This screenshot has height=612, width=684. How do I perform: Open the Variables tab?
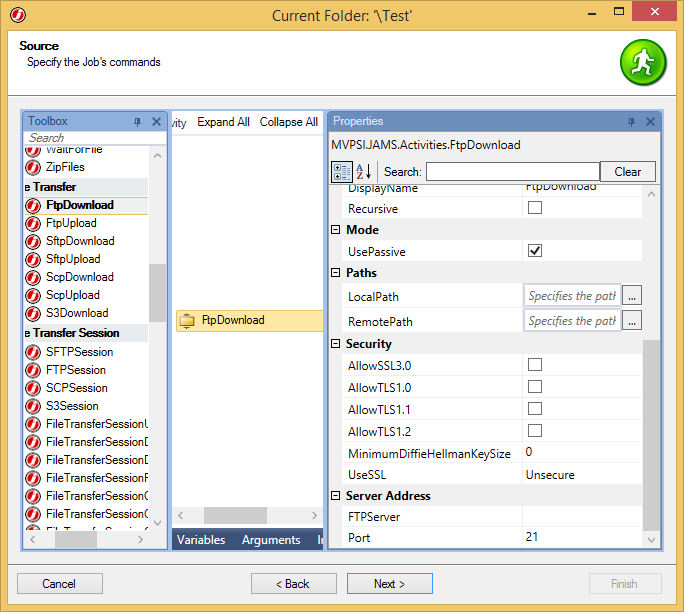201,540
